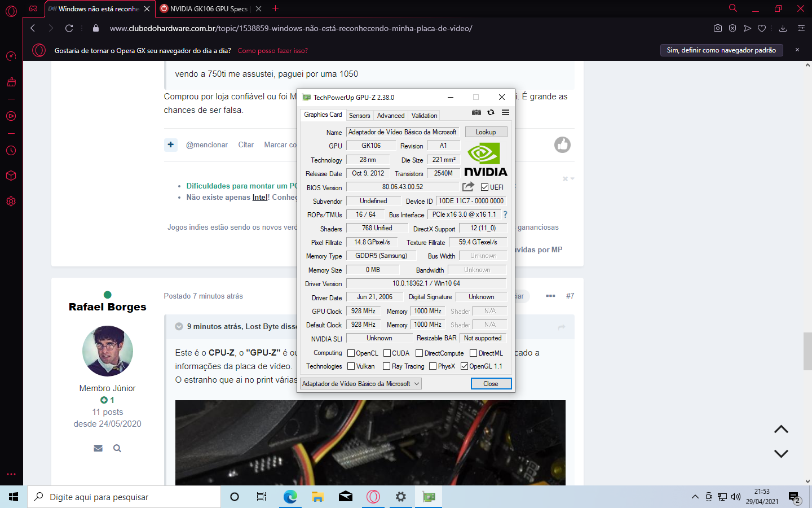Viewport: 812px width, 508px height.
Task: Open the Rafael Borges profile name
Action: click(107, 307)
